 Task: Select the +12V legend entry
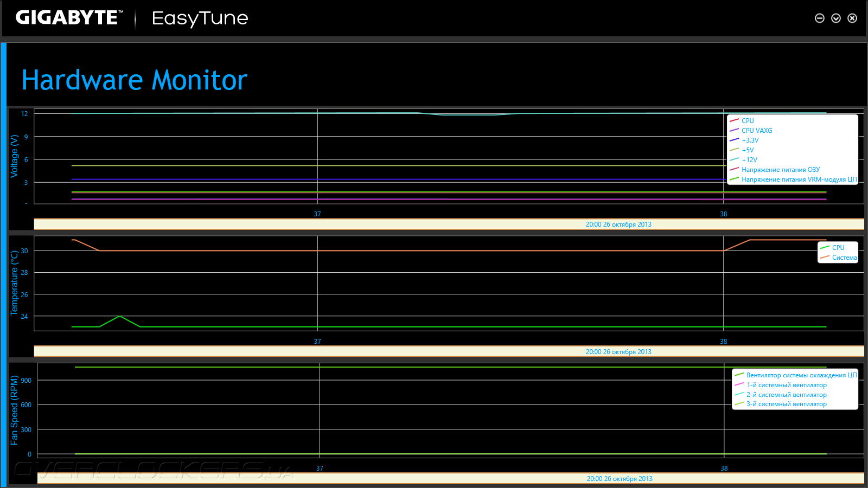[749, 160]
